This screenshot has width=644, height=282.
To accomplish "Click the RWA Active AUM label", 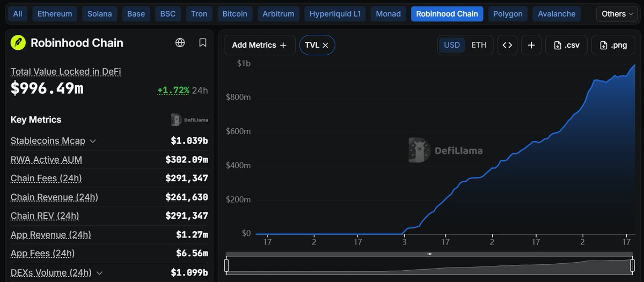I will pos(46,160).
